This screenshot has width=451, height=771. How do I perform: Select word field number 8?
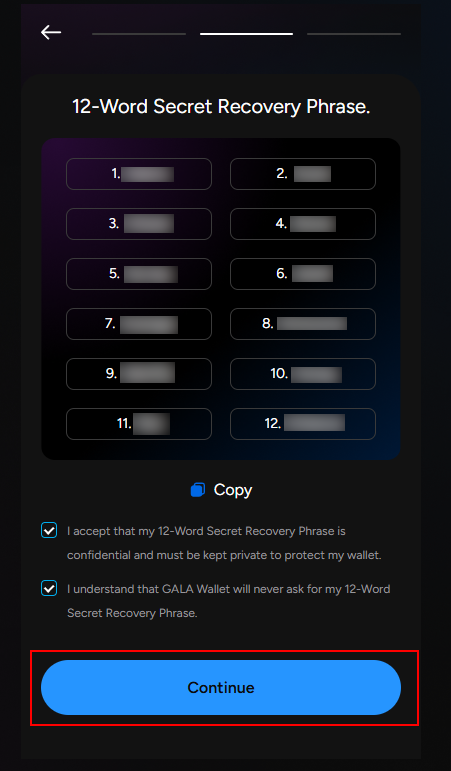coord(303,324)
